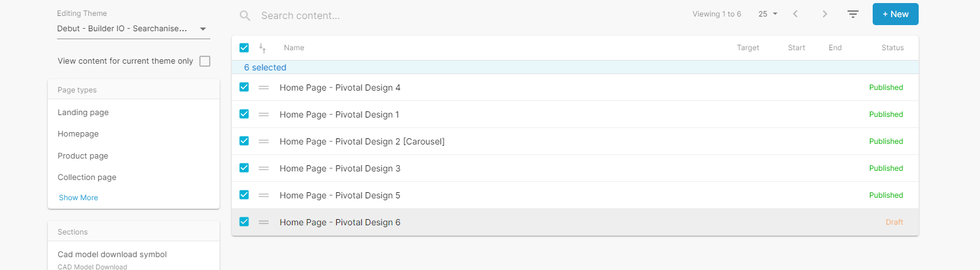Viewport: 980px width, 270px height.
Task: Go to next page arrow
Action: coord(825,14)
